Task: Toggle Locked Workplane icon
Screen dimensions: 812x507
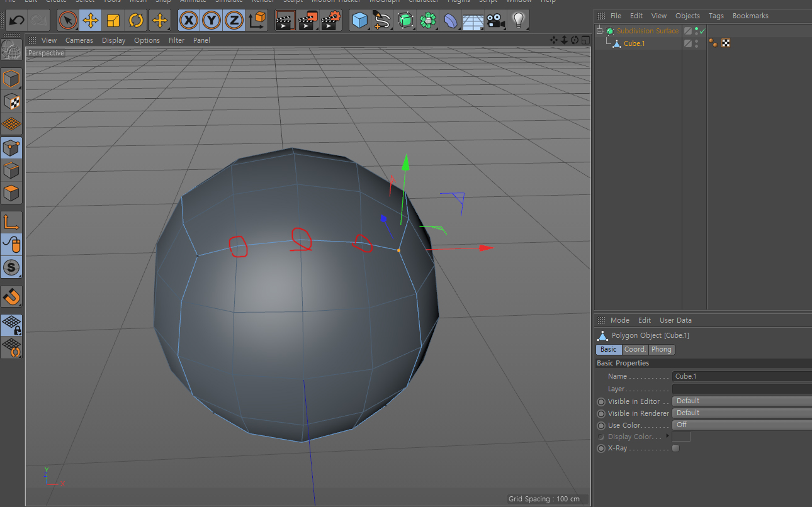Action: click(x=11, y=325)
